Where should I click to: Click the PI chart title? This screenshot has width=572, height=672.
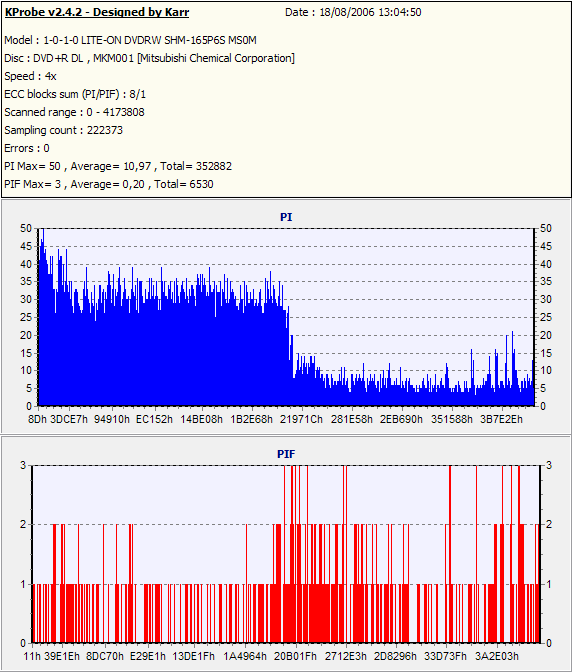(286, 217)
